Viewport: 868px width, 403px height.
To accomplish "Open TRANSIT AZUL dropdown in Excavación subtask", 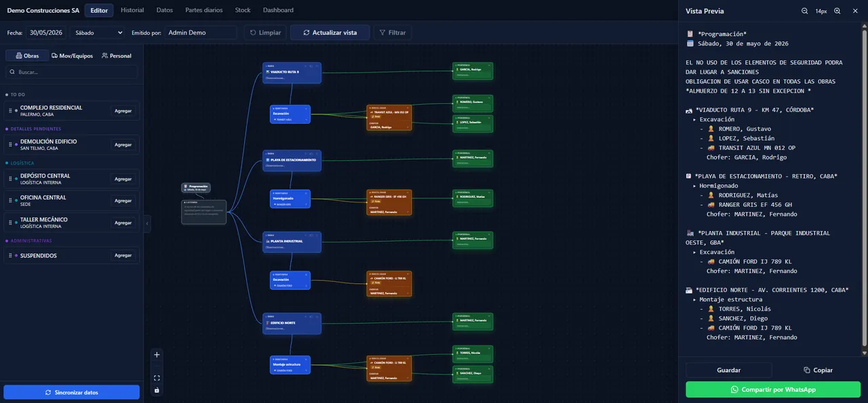I will coord(290,120).
